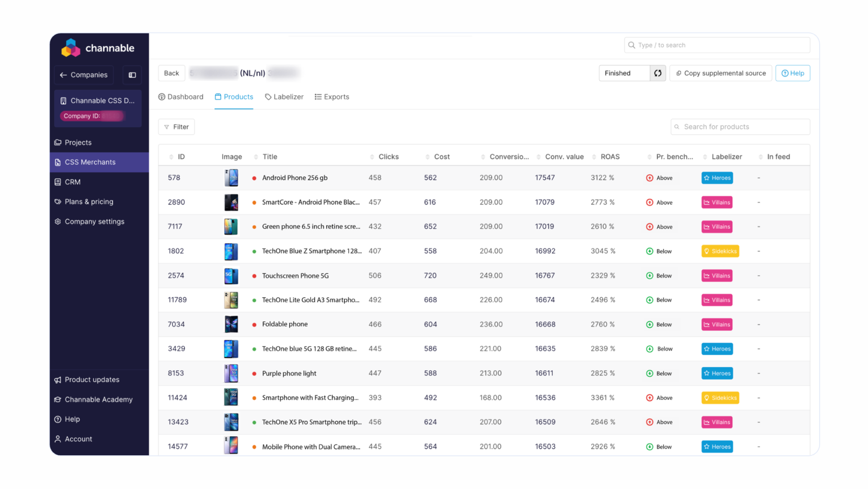Open the Exports tab
Viewport: 868px width, 489px height.
(x=332, y=97)
